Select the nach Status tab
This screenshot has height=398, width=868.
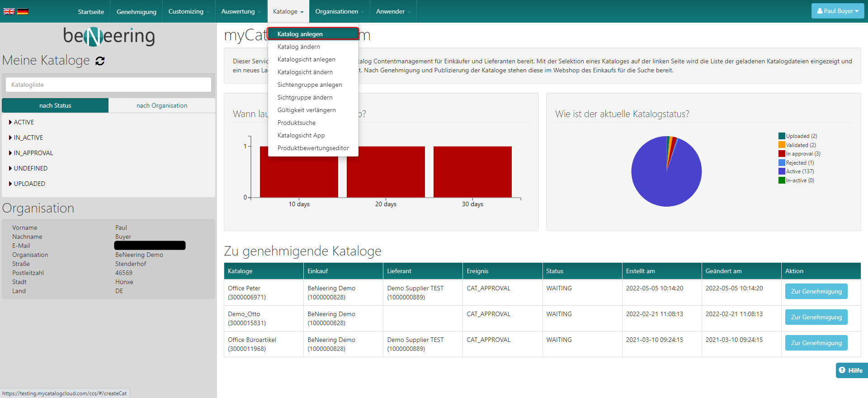coord(55,105)
